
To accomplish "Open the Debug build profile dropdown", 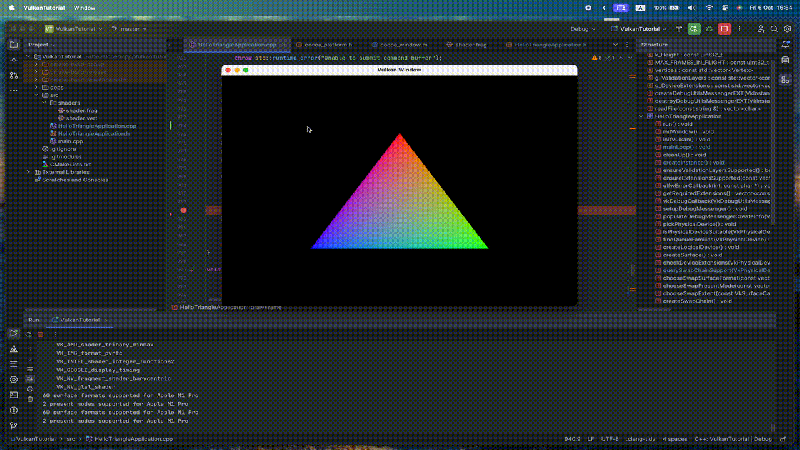I will pos(583,29).
